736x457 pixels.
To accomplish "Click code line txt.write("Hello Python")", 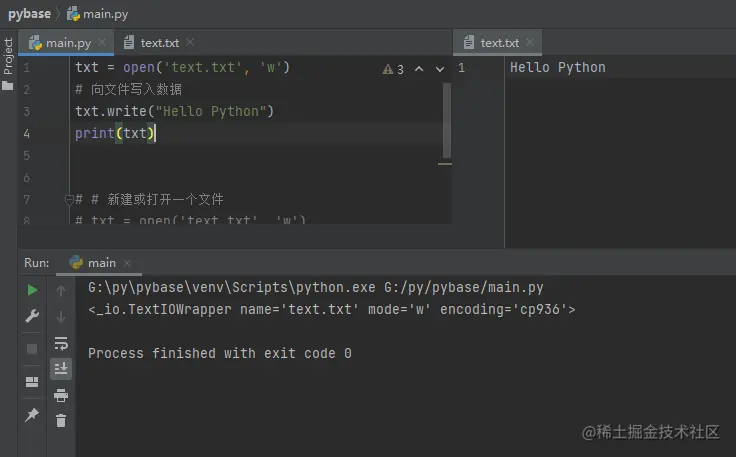I will coord(174,112).
